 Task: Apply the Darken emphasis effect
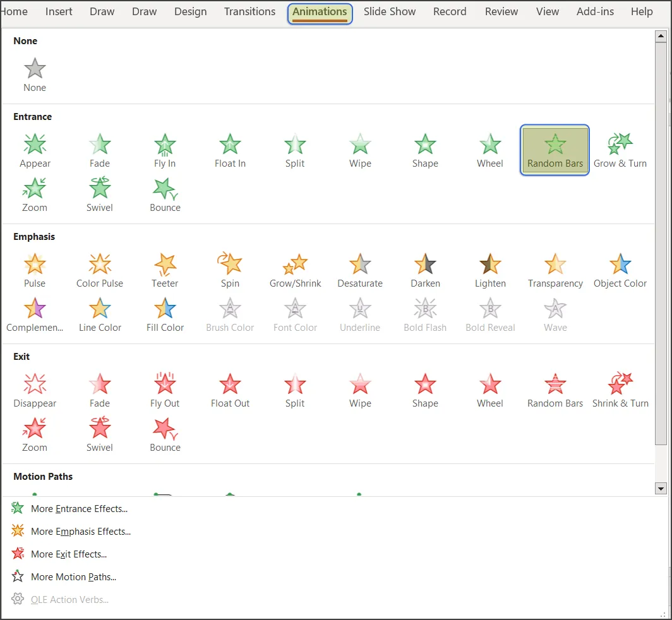(x=425, y=270)
